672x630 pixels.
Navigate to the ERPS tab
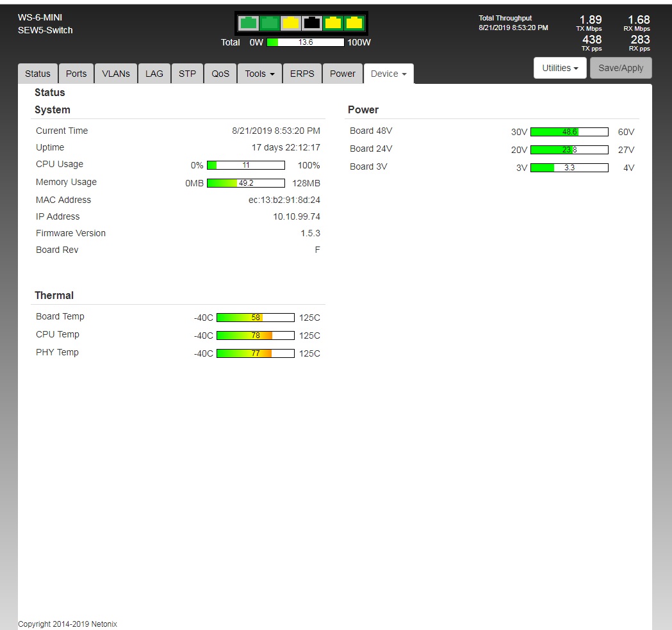[302, 74]
